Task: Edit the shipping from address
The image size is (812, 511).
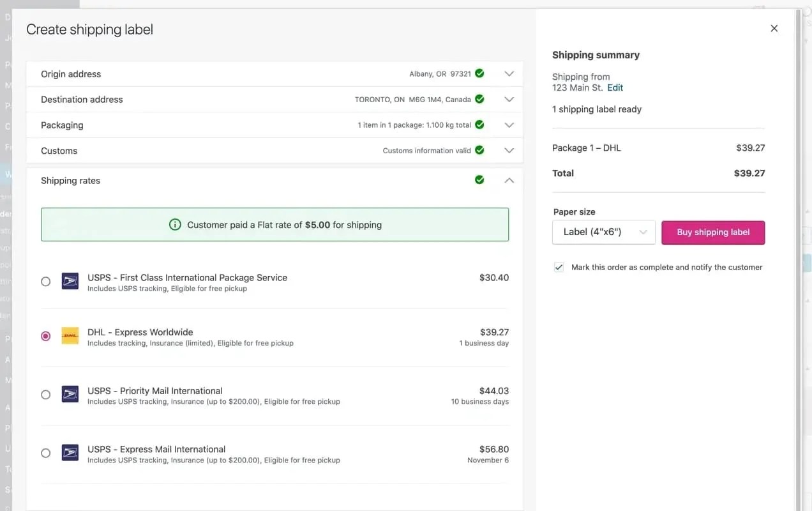Action: click(x=615, y=87)
